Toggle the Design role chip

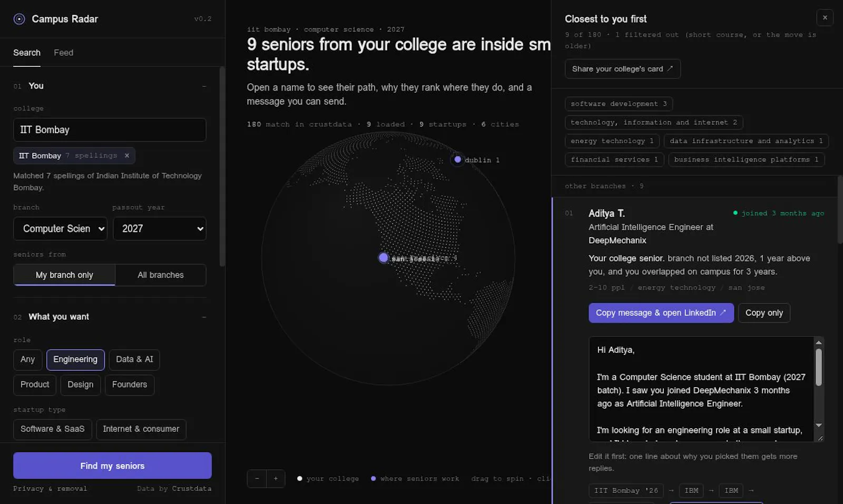(x=81, y=385)
